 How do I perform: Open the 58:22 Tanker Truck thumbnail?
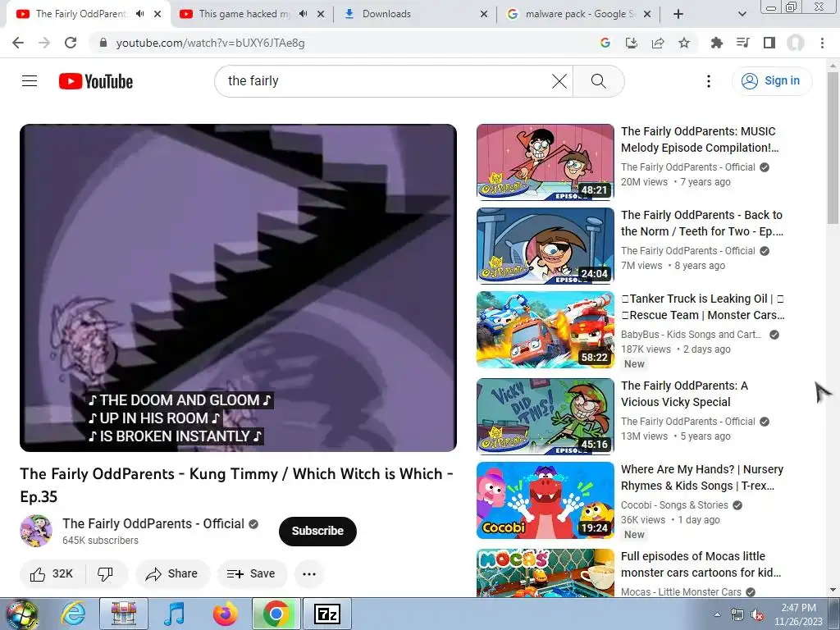(546, 330)
